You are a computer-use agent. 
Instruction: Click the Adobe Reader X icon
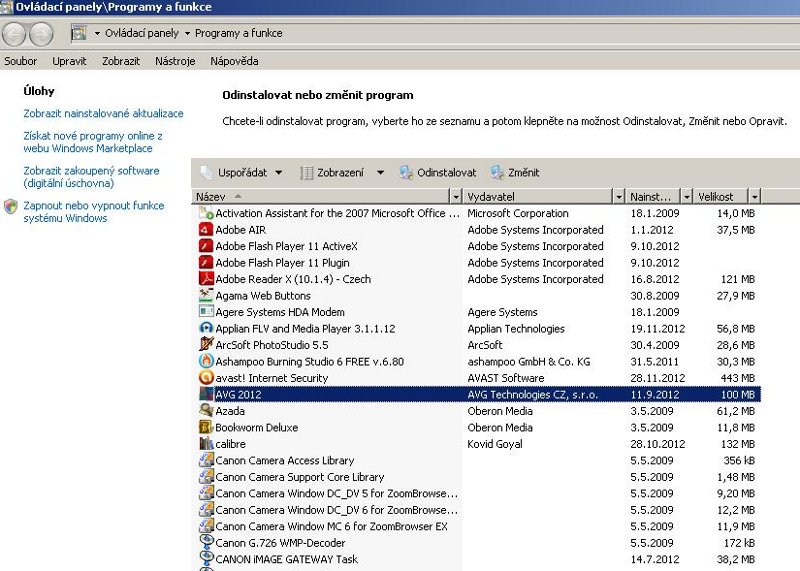tap(207, 279)
